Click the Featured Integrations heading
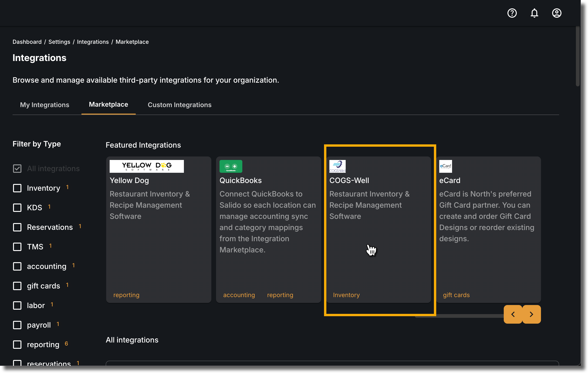Image resolution: width=588 pixels, height=373 pixels. 143,145
